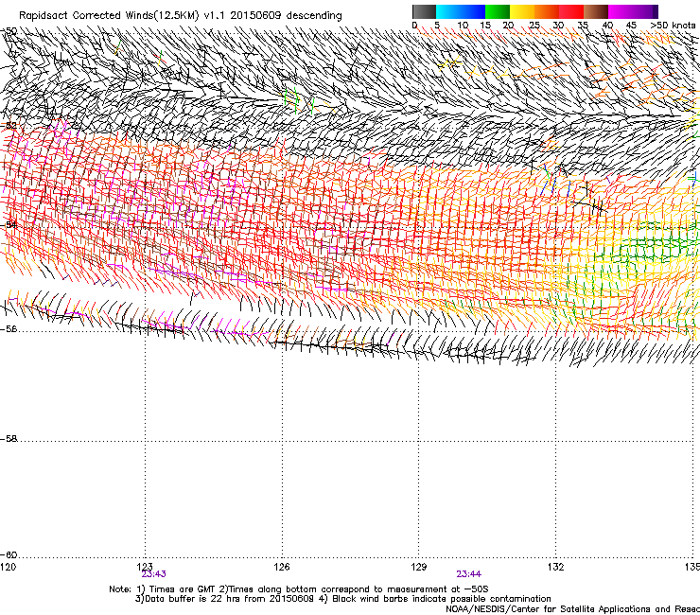
Task: Click legend tick label 40
Action: (607, 25)
